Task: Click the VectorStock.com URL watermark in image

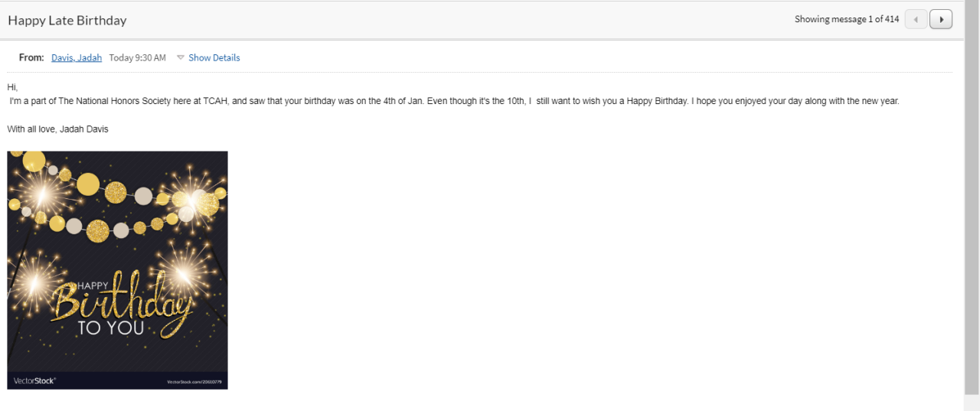Action: pos(194,381)
